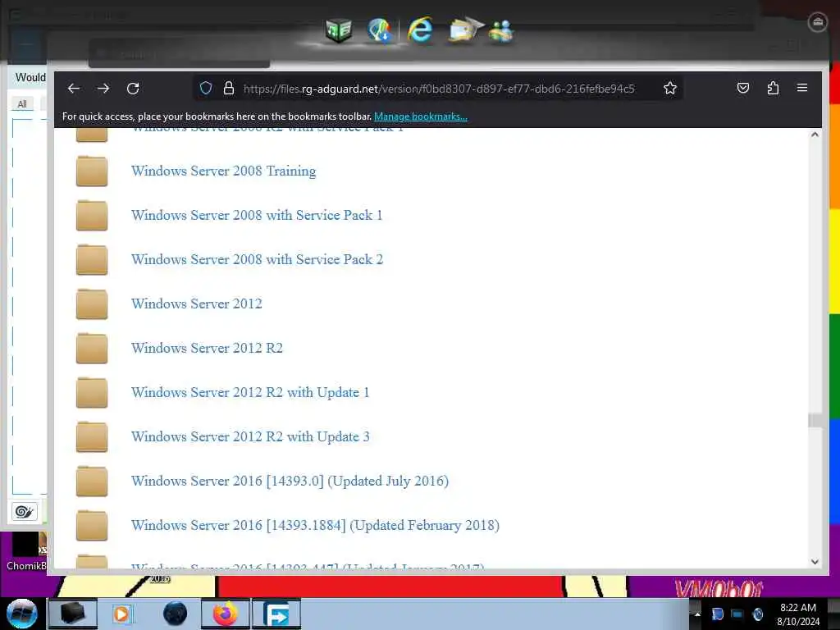This screenshot has width=840, height=630.
Task: Open Windows Server 2016 [14393.1884] February 2018 link
Action: point(315,526)
